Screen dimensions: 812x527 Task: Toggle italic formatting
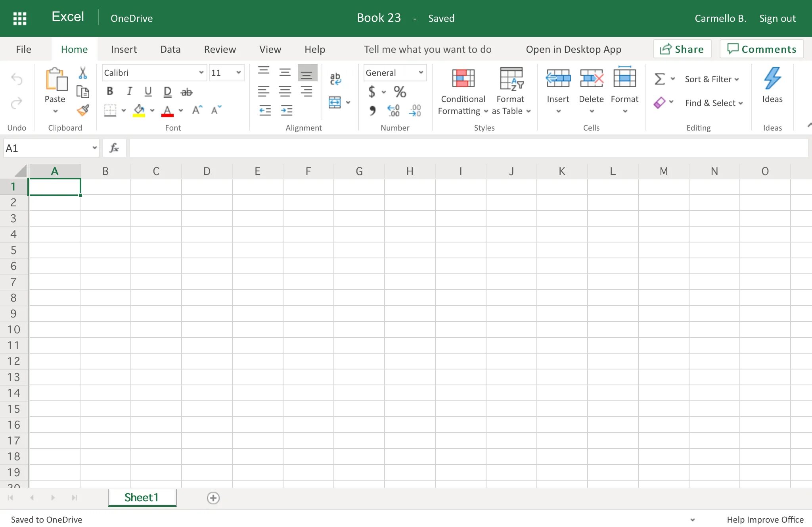point(129,92)
